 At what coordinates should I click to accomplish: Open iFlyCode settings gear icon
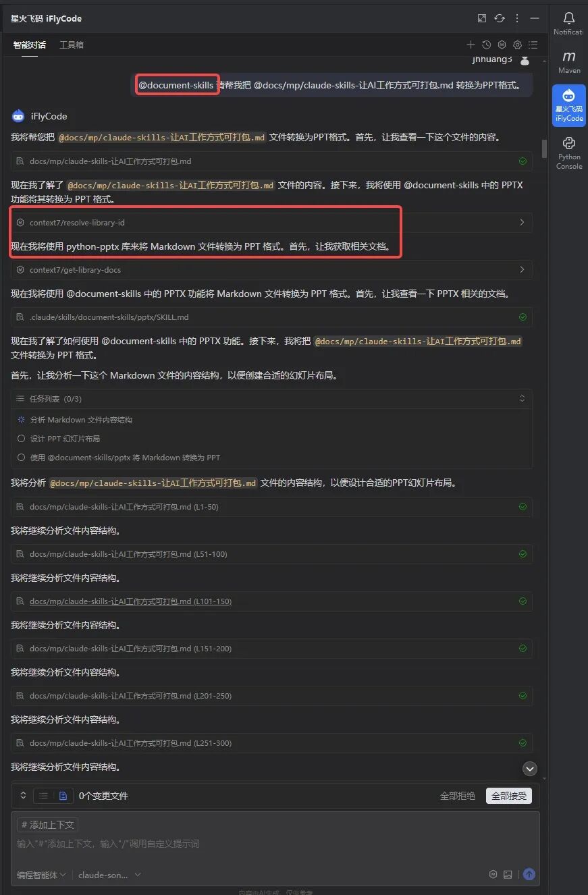pyautogui.click(x=517, y=45)
